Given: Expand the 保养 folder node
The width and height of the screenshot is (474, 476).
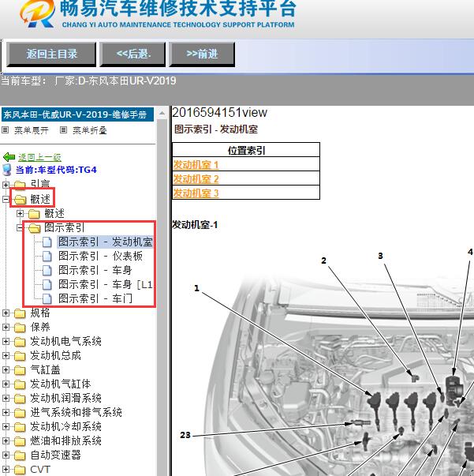Looking at the screenshot, I should coord(6,327).
